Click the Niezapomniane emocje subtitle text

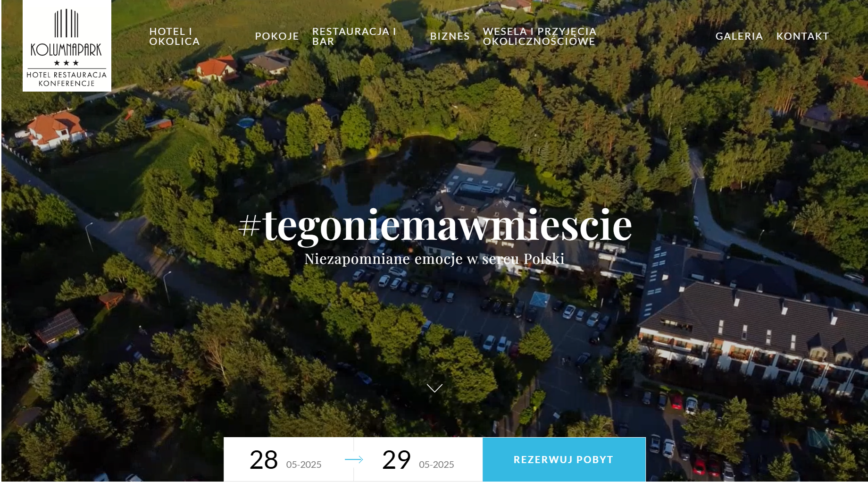point(434,259)
